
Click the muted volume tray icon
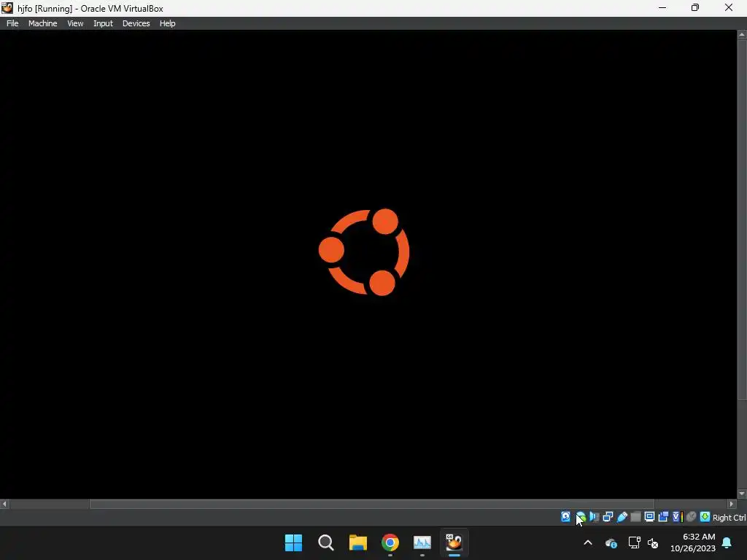tap(653, 542)
